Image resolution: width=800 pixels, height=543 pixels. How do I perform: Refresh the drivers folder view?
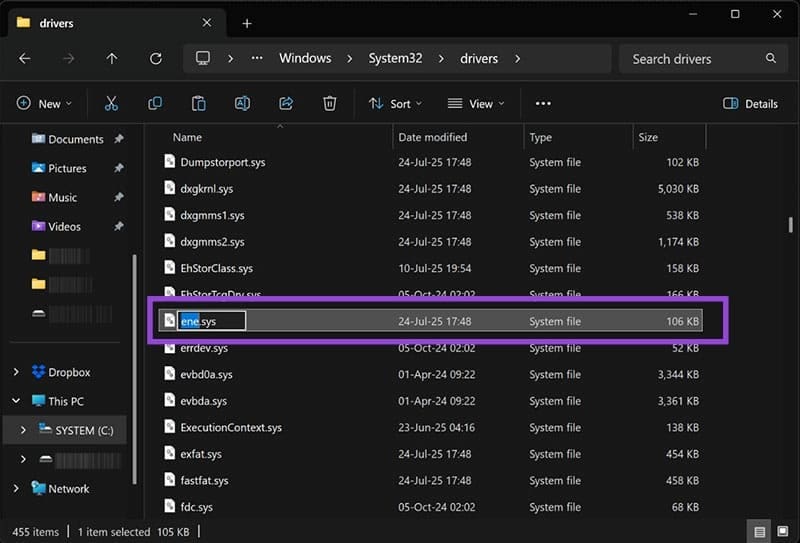pyautogui.click(x=155, y=58)
